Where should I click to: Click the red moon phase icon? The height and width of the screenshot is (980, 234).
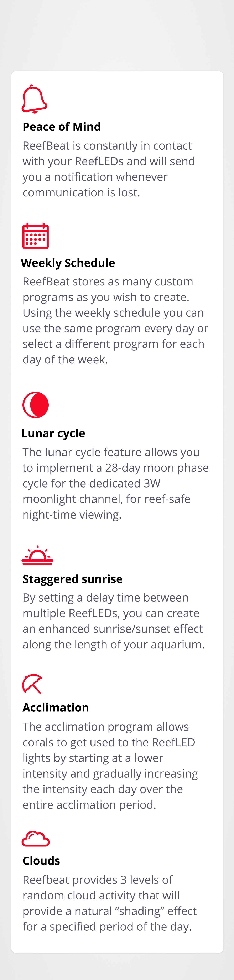coord(35,405)
